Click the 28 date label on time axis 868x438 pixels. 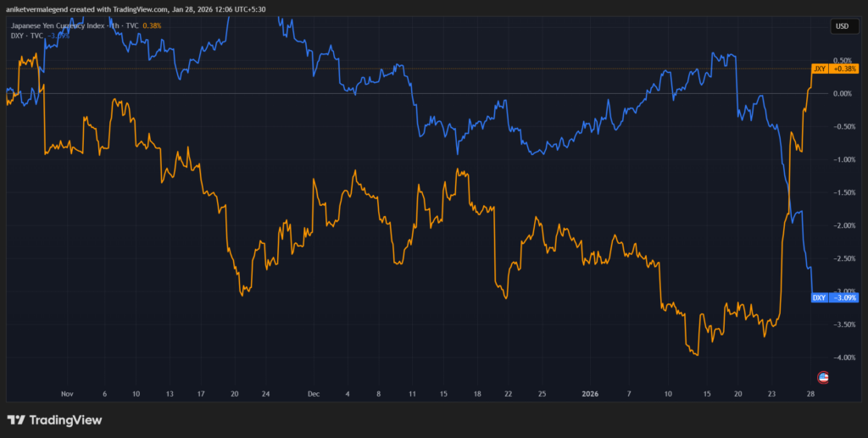pos(810,394)
